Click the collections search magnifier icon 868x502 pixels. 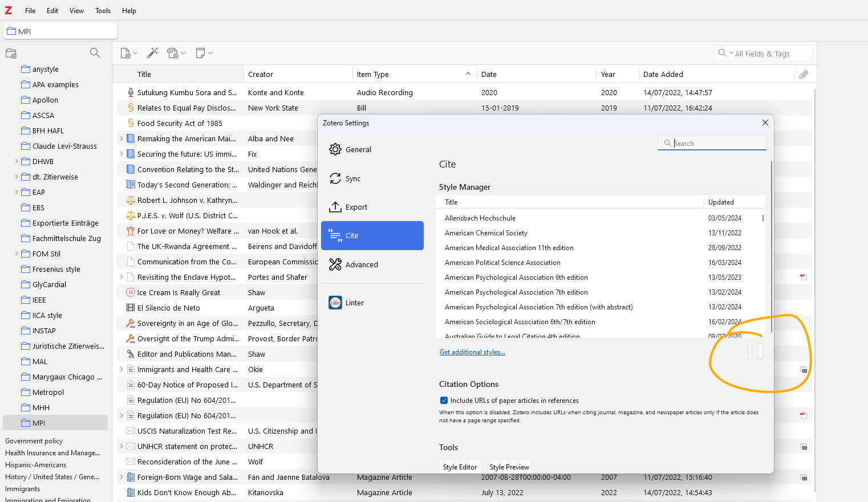pyautogui.click(x=95, y=53)
